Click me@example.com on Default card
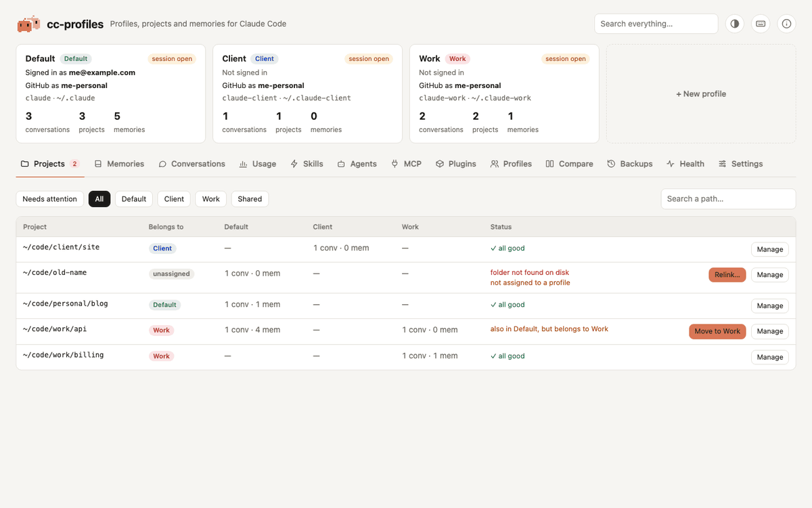This screenshot has height=508, width=812. point(102,72)
